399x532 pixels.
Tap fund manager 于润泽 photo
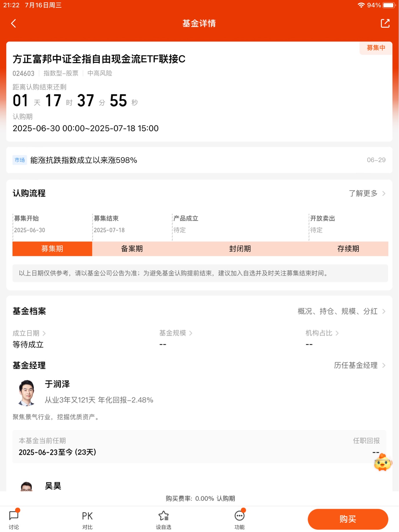coord(27,392)
